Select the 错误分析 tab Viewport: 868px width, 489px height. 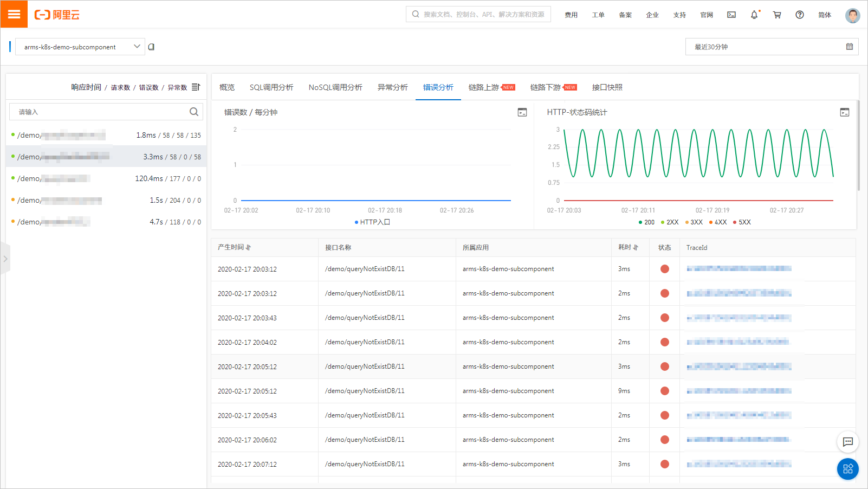click(438, 87)
